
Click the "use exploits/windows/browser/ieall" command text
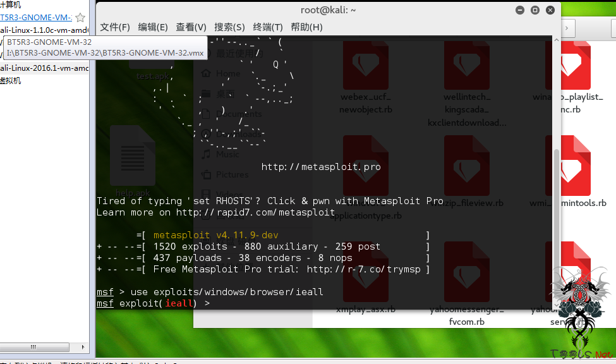coord(227,292)
